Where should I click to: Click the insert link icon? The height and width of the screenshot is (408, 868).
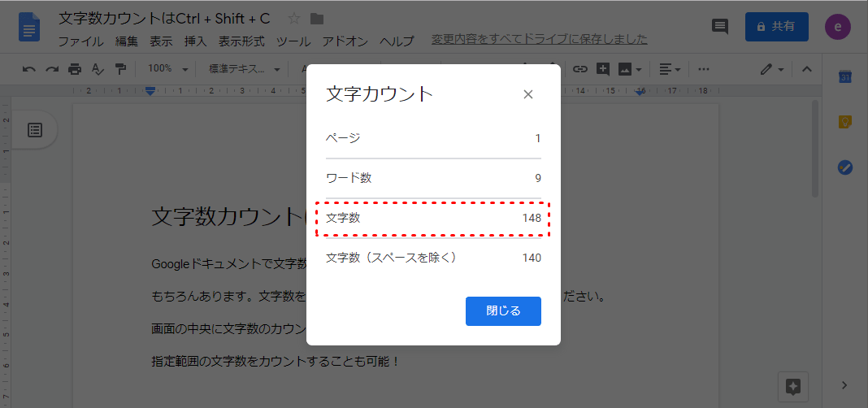(579, 69)
